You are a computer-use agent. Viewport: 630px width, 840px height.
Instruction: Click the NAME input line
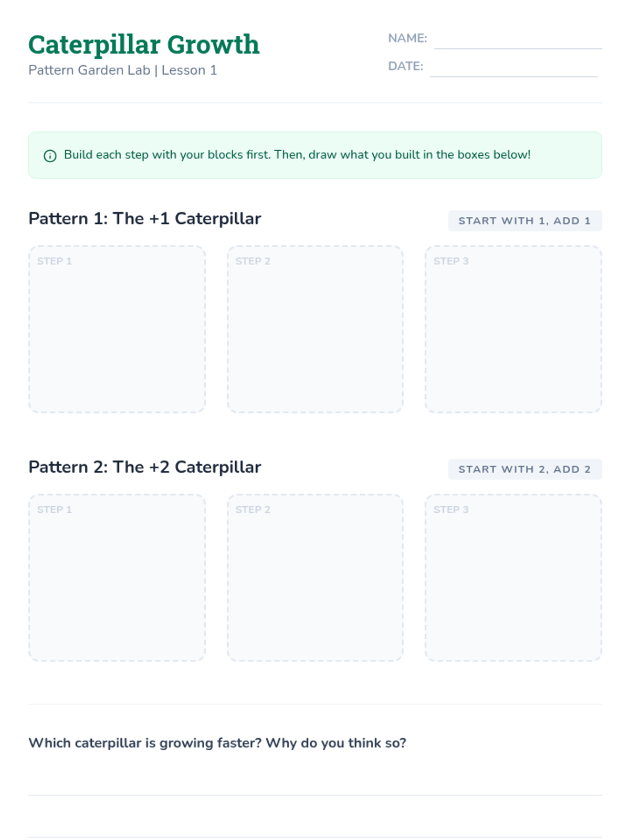[517, 41]
